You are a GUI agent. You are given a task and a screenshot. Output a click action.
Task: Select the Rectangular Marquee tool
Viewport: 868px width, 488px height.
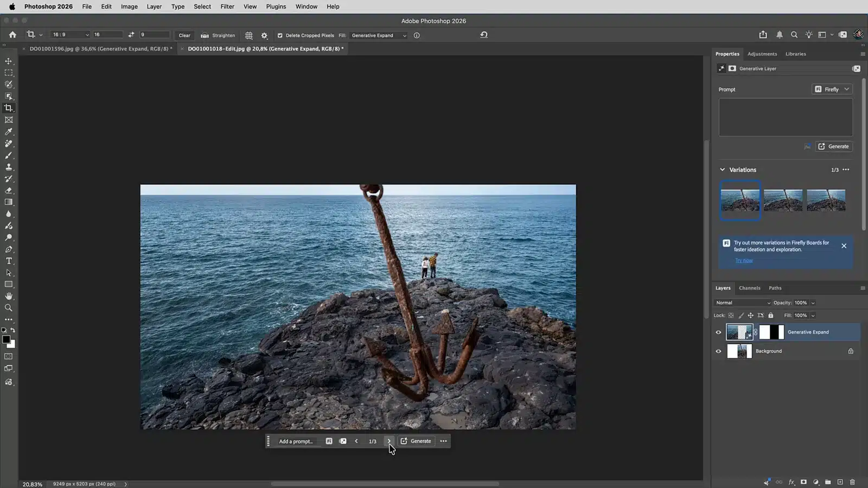[x=9, y=73]
